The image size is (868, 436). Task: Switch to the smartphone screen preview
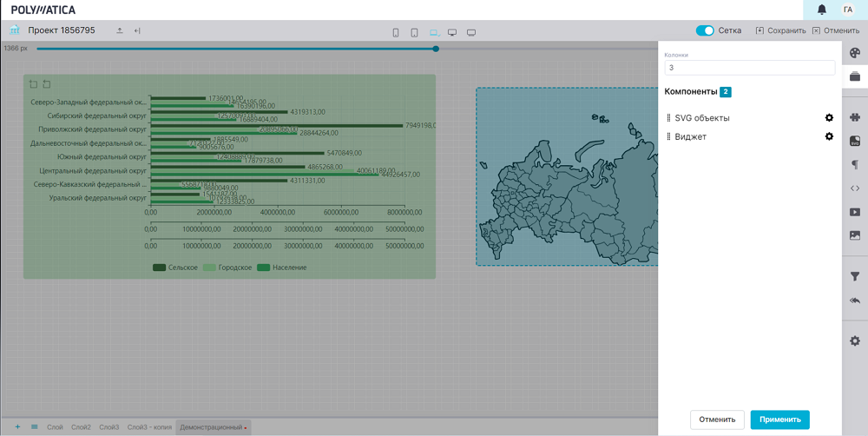396,32
